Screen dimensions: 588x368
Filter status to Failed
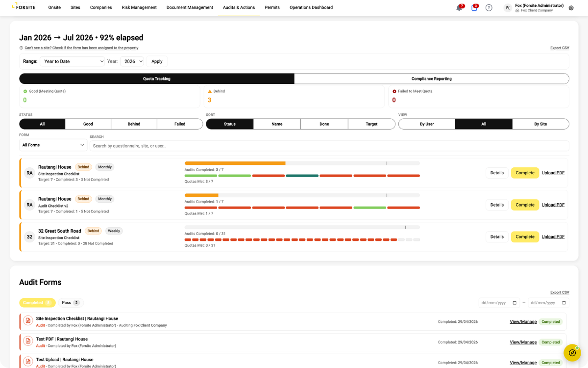180,124
